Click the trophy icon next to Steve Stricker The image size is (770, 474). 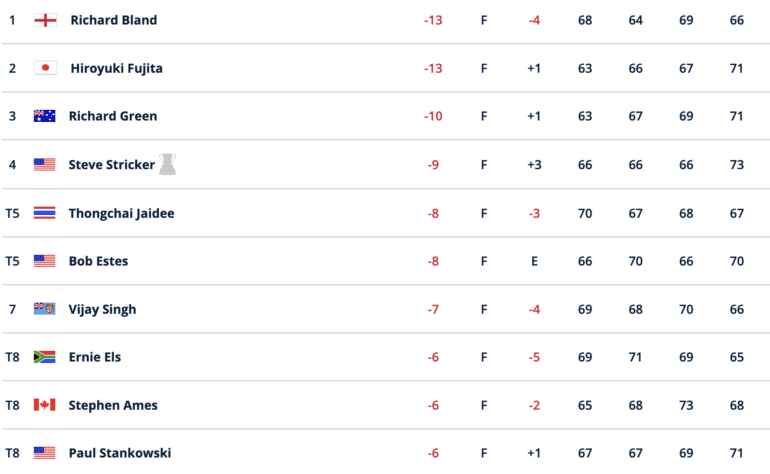coord(167,164)
